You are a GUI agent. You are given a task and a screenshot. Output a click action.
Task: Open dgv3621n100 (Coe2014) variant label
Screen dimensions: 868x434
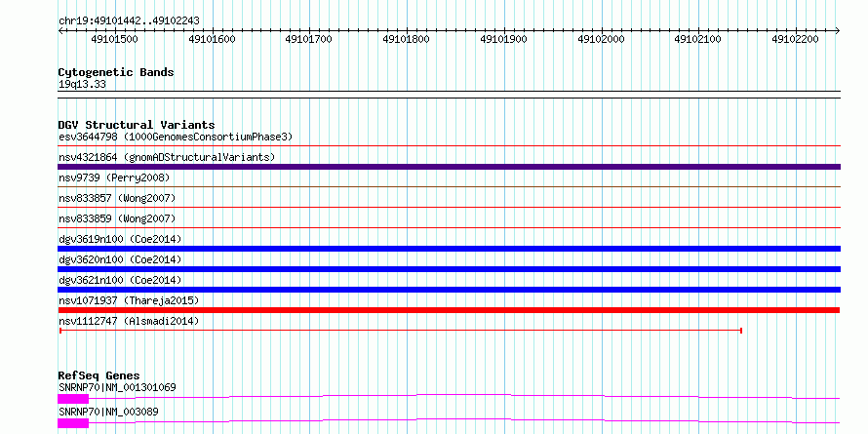[120, 280]
